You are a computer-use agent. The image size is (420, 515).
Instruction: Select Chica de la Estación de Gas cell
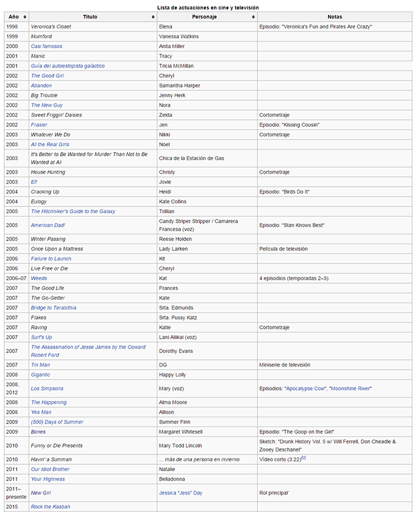click(208, 158)
